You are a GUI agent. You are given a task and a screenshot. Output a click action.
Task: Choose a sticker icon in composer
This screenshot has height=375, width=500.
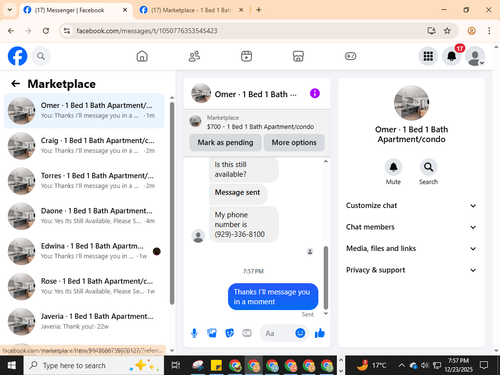[229, 333]
